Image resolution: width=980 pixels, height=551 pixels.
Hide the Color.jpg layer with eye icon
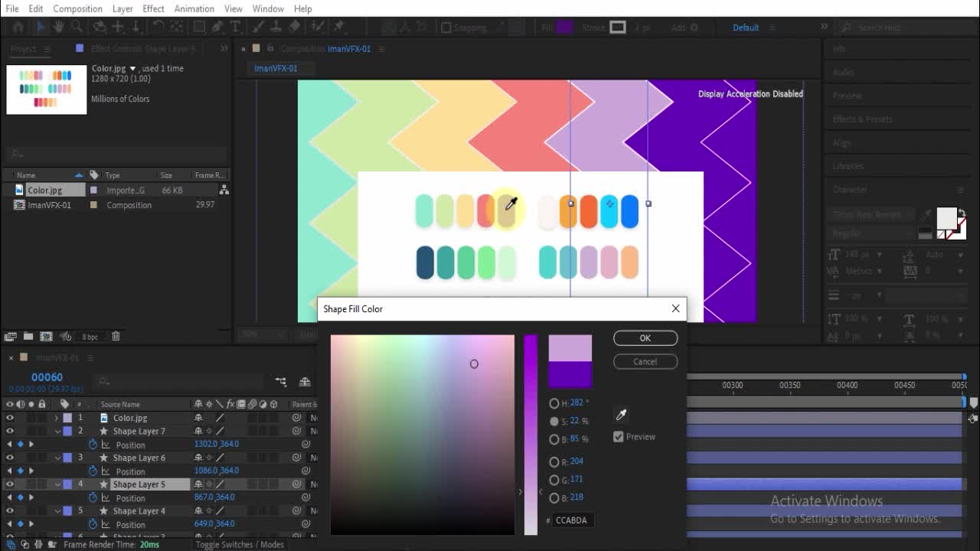coord(10,418)
